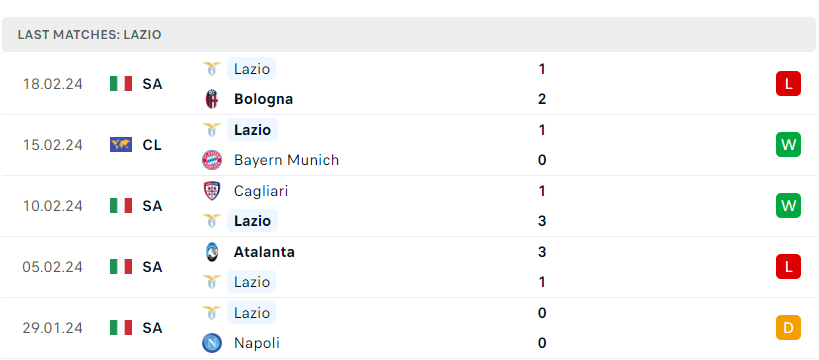Click the green W badge for Bayern match
The height and width of the screenshot is (360, 819).
click(788, 145)
